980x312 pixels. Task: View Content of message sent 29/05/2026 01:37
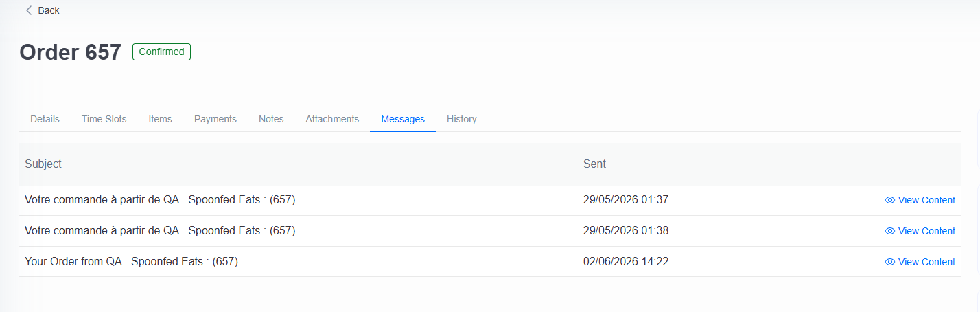coord(920,200)
